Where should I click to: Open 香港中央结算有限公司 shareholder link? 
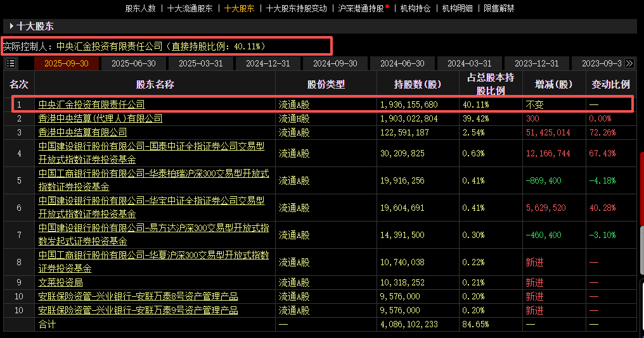tap(82, 132)
